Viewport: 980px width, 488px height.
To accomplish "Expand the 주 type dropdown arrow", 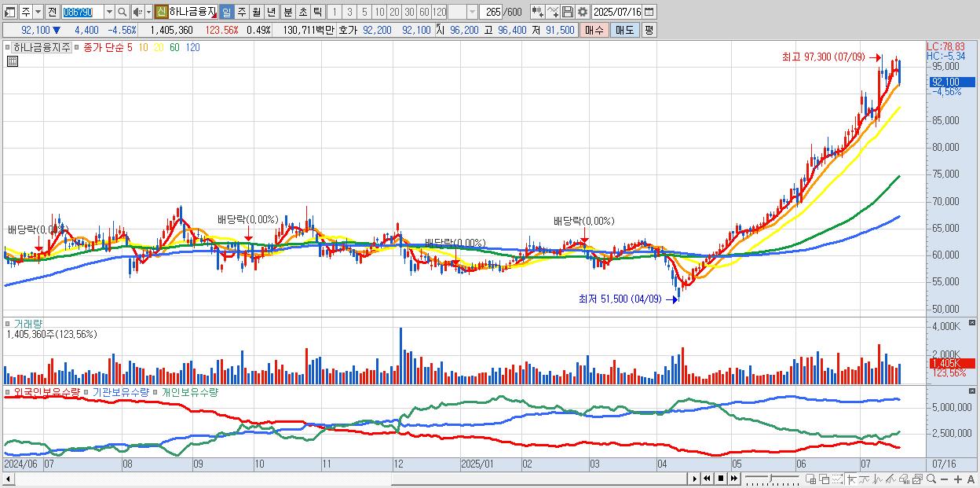I will pos(38,12).
